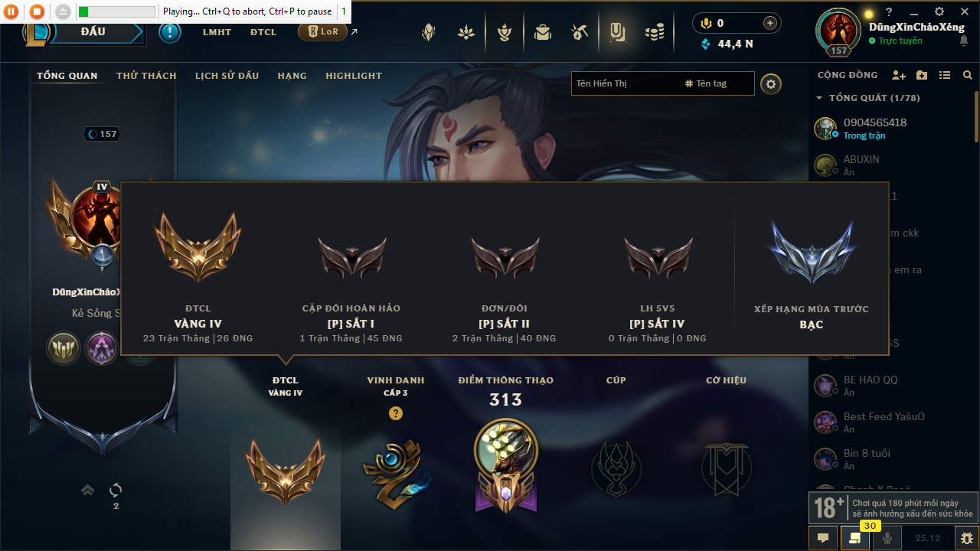Click the ĐẤU play button

[x=93, y=32]
